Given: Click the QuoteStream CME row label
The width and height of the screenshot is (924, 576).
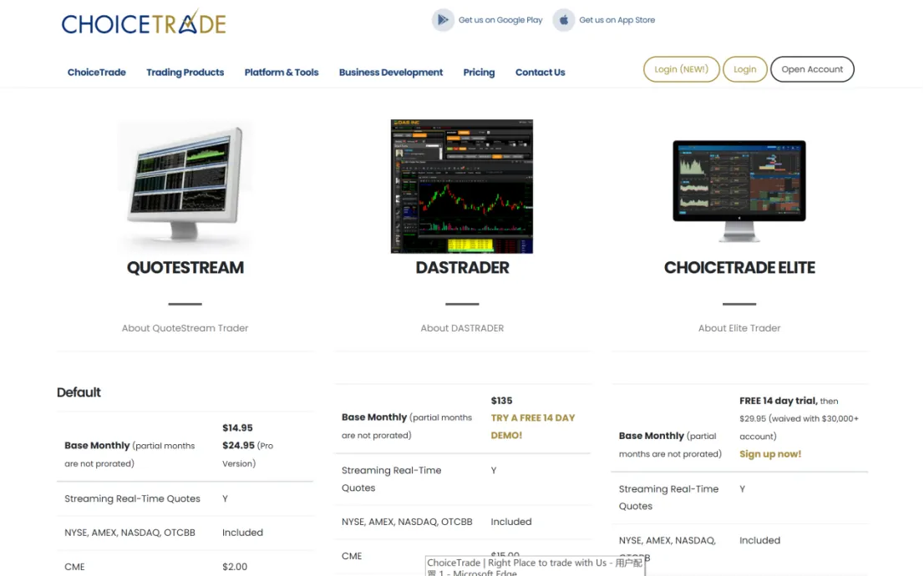Looking at the screenshot, I should coord(74,567).
